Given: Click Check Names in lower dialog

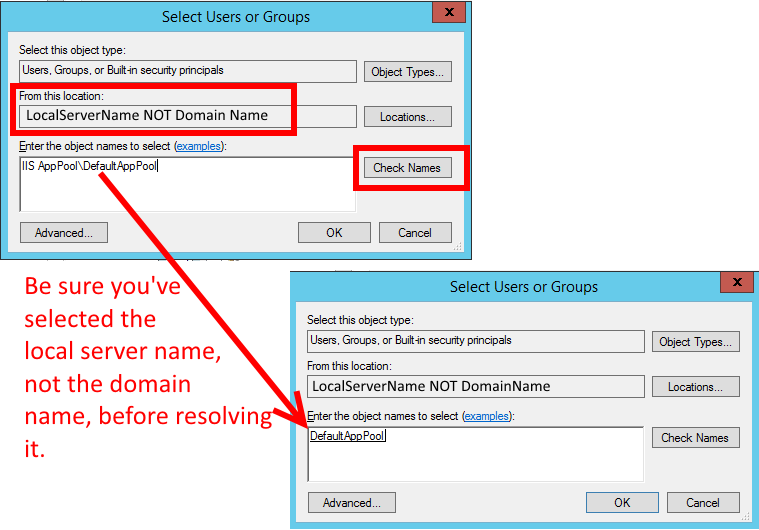Looking at the screenshot, I should tap(696, 438).
